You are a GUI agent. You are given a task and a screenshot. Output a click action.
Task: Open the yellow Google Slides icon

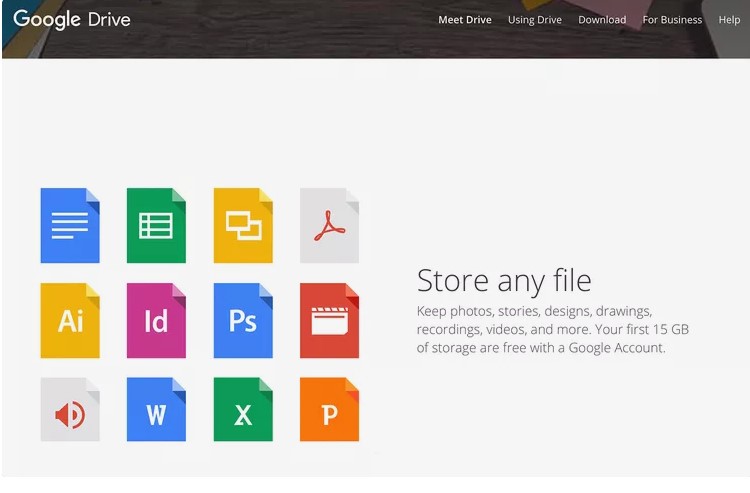(x=243, y=225)
